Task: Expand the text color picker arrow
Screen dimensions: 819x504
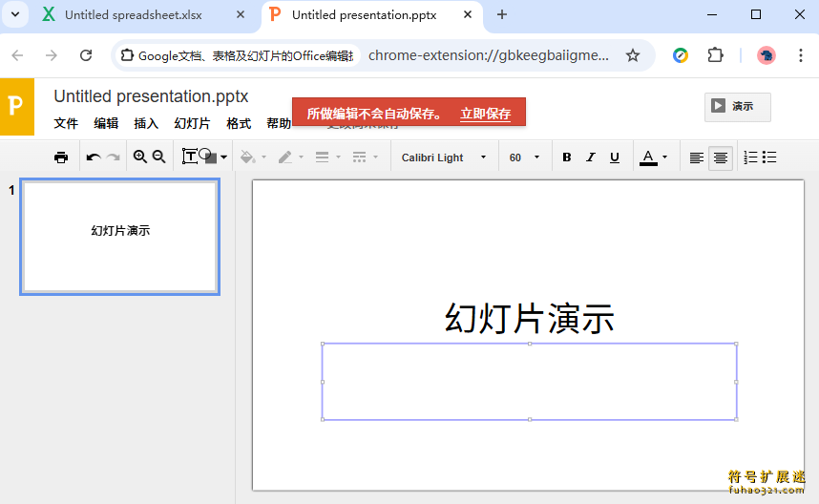Action: [665, 157]
